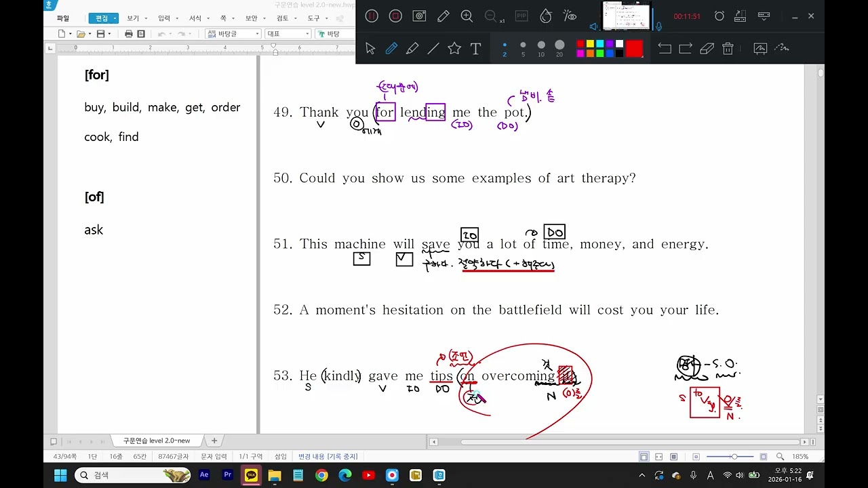Pick the yellow color swatch
The width and height of the screenshot is (868, 488).
(590, 44)
